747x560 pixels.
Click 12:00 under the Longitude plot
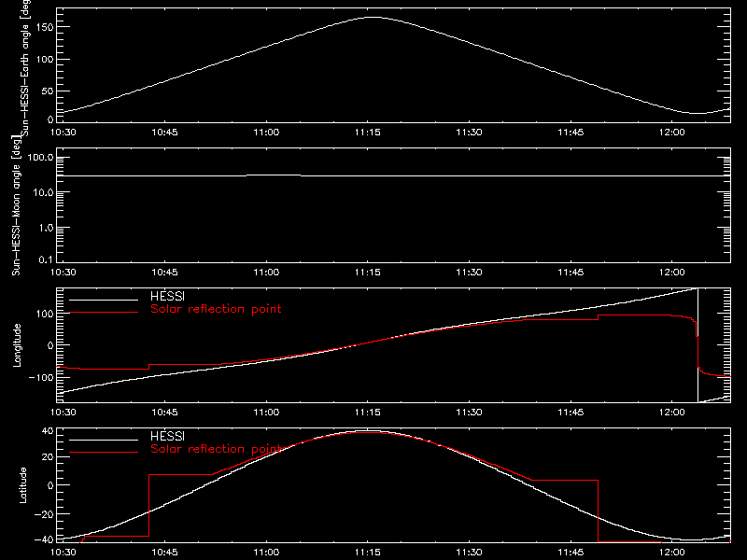(x=671, y=412)
